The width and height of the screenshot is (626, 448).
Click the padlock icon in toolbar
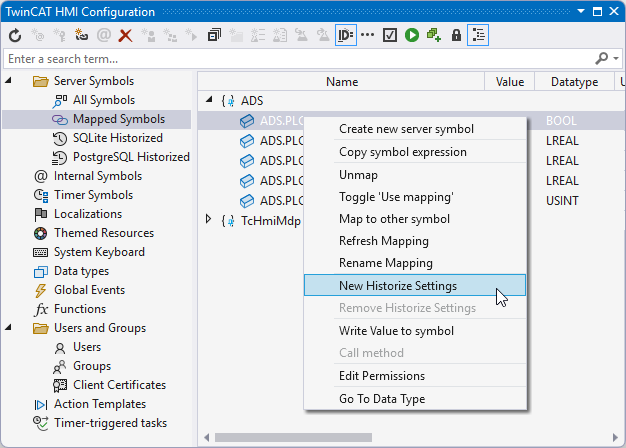456,36
